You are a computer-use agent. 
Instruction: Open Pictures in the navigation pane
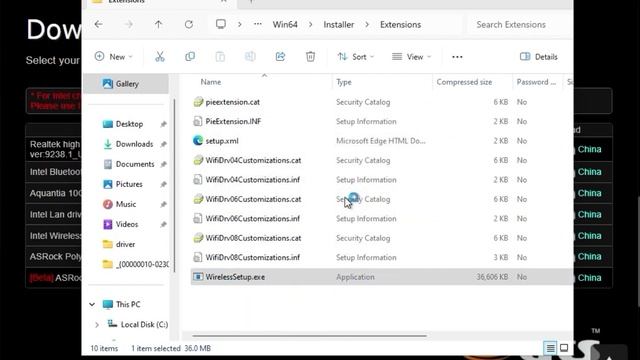[x=129, y=184]
